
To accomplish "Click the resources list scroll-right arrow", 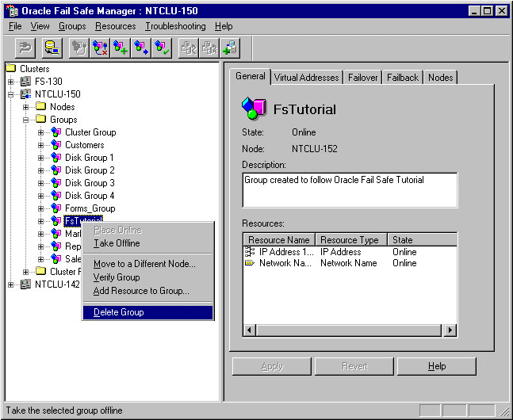I will [x=450, y=330].
